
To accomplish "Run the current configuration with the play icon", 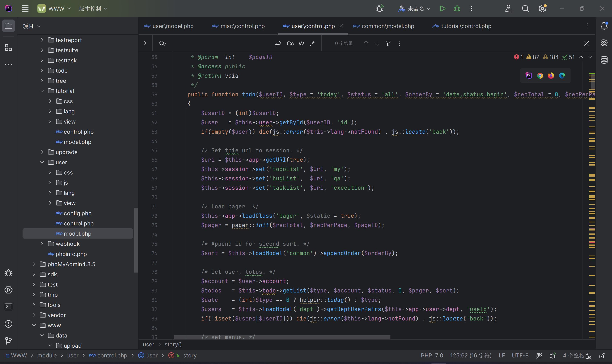I will (x=442, y=8).
